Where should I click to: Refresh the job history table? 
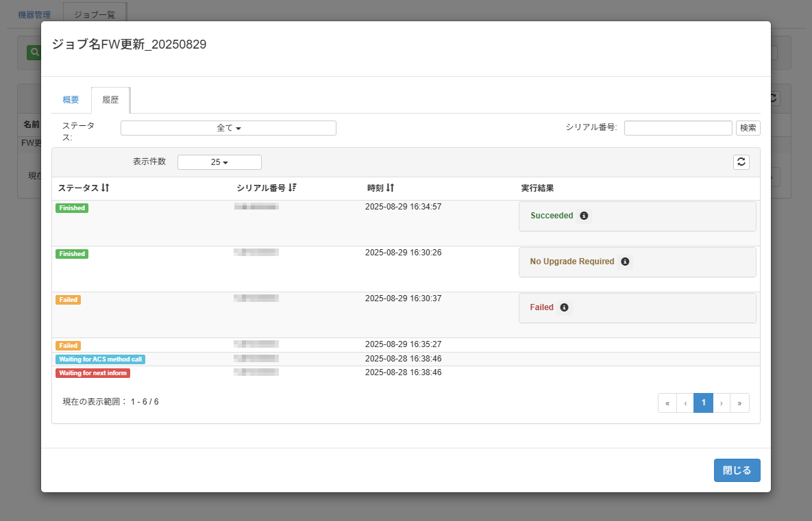741,162
